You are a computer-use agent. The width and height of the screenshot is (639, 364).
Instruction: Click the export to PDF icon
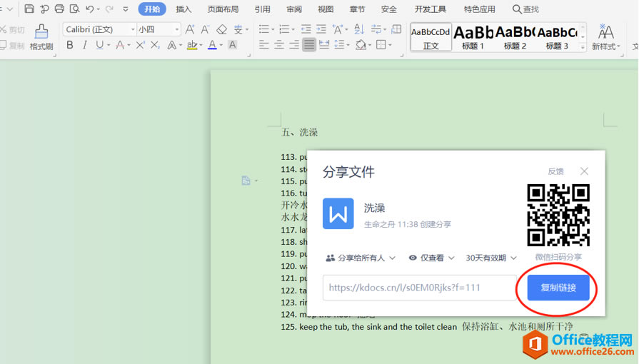pyautogui.click(x=44, y=9)
